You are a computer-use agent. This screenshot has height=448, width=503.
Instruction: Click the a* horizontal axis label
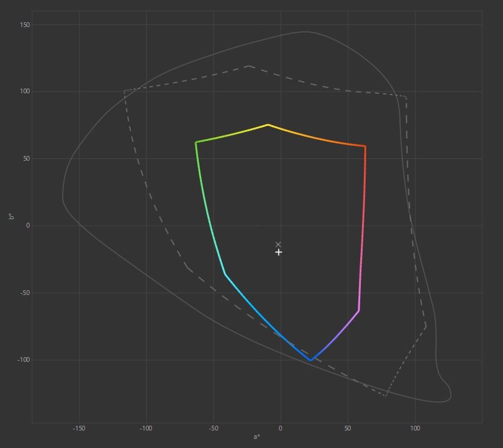[x=257, y=437]
